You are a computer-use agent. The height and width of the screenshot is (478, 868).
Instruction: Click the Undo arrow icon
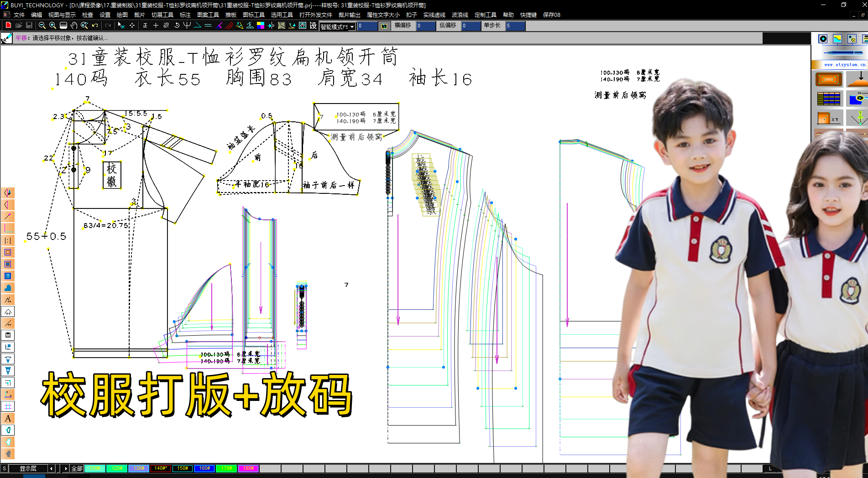[95, 26]
